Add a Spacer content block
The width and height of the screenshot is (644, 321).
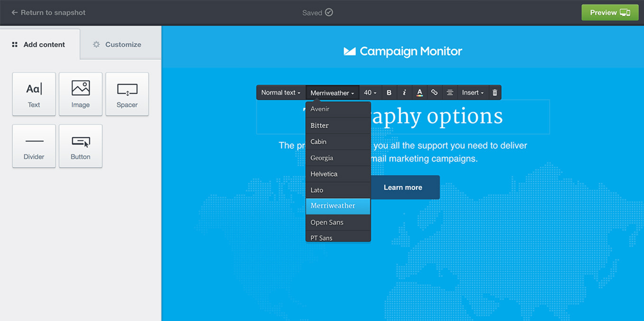click(x=127, y=94)
